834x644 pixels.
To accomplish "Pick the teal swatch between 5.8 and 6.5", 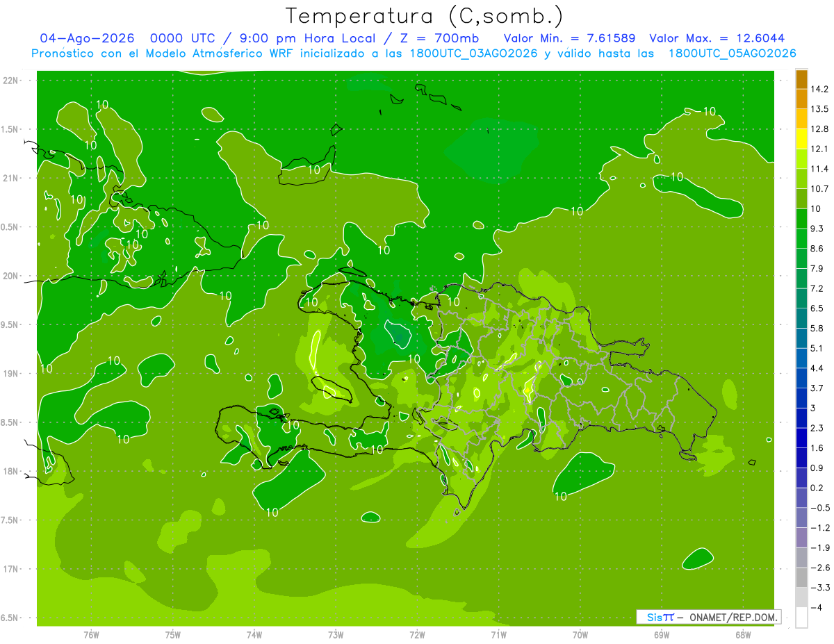I will [801, 318].
